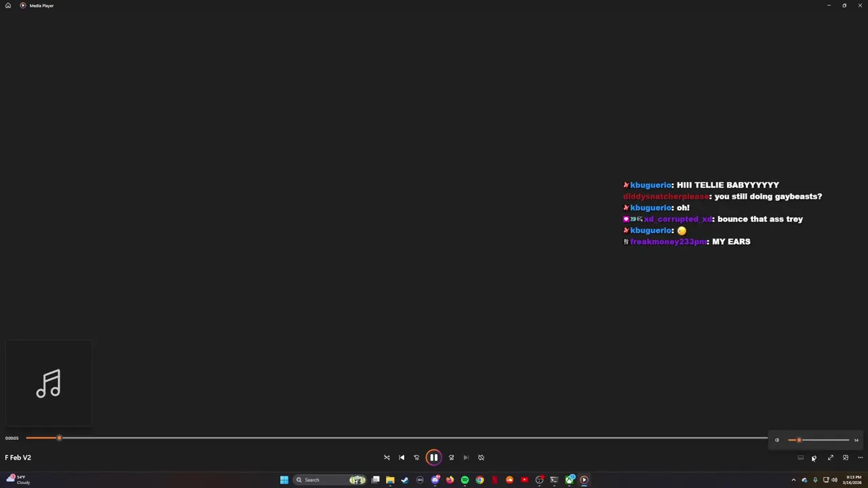Image resolution: width=868 pixels, height=488 pixels.
Task: Switch to mini player view
Action: tap(846, 457)
